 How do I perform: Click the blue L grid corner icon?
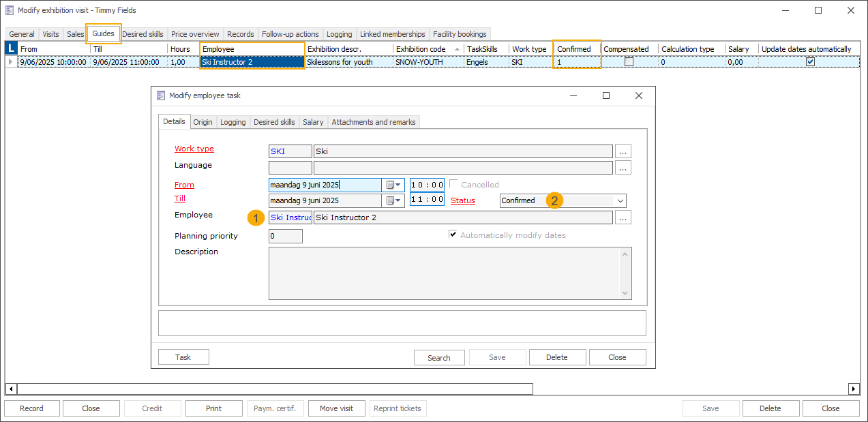[11, 48]
